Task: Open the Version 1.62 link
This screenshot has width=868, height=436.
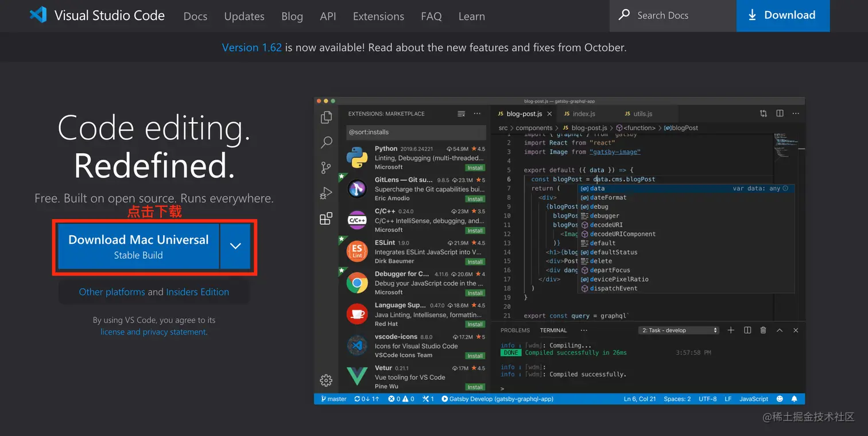Action: (252, 48)
